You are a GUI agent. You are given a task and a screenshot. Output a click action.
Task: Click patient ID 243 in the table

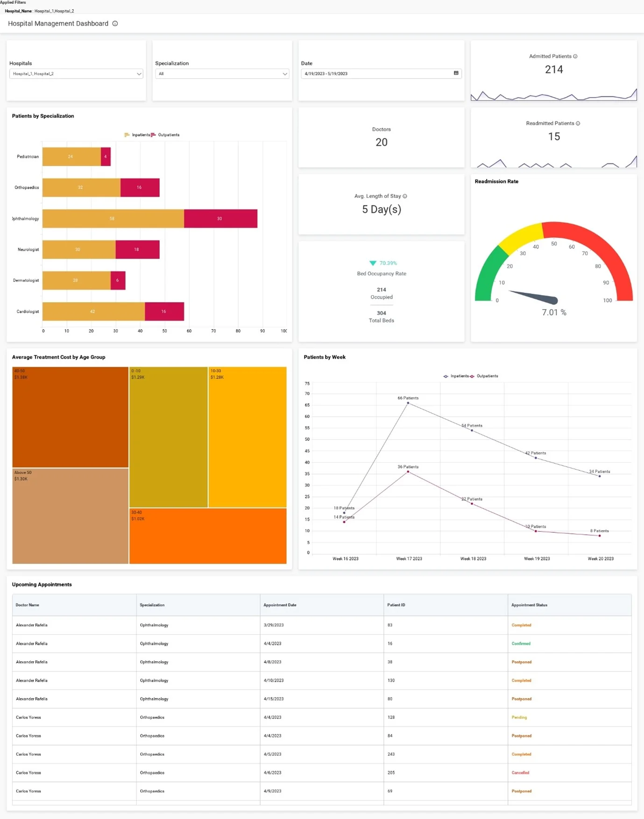point(391,754)
